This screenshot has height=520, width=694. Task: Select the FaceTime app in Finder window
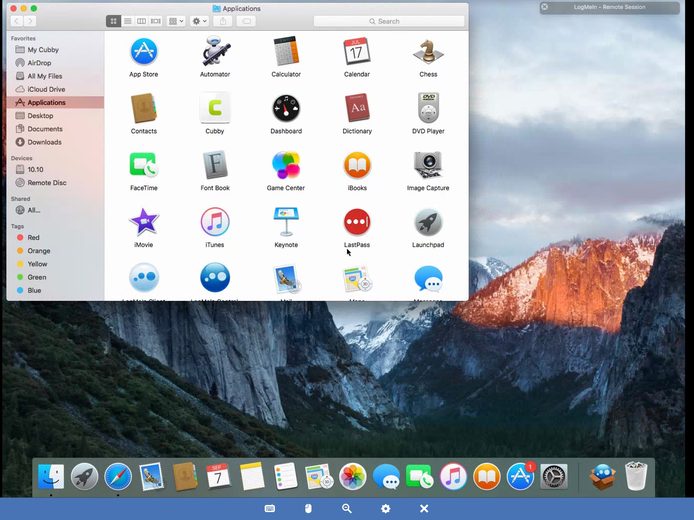click(144, 165)
